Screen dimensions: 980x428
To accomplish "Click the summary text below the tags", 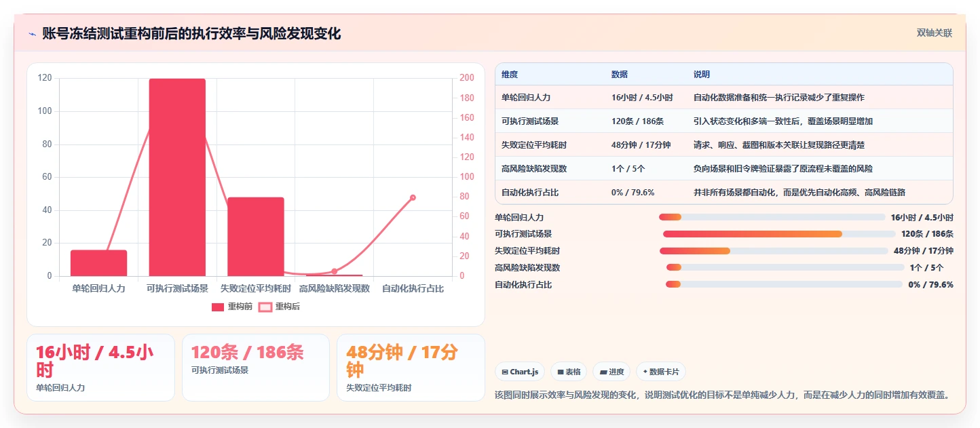I will [723, 395].
